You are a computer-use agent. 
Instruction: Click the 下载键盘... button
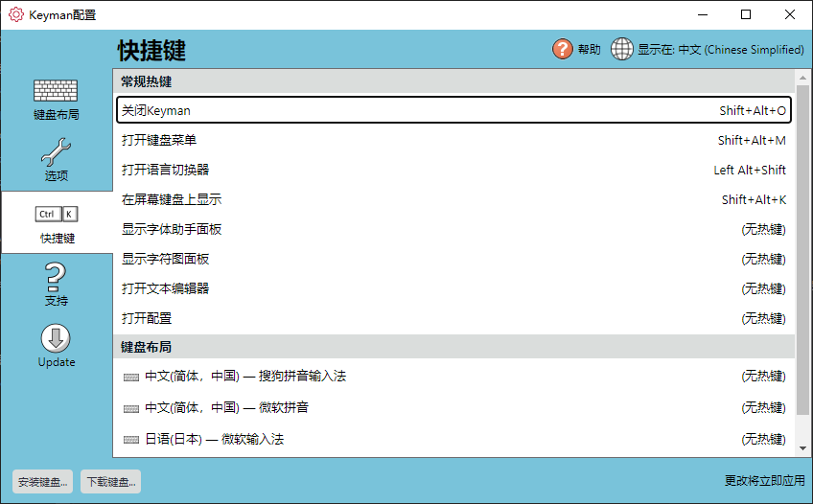click(111, 482)
